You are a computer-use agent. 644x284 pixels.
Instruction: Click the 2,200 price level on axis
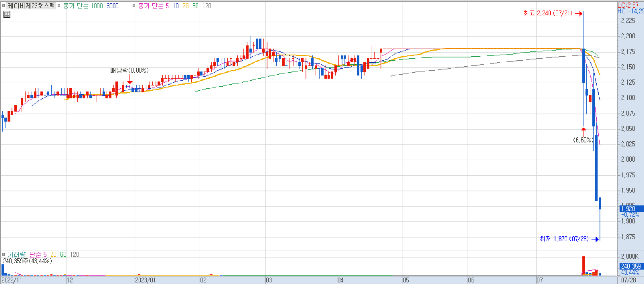point(628,36)
